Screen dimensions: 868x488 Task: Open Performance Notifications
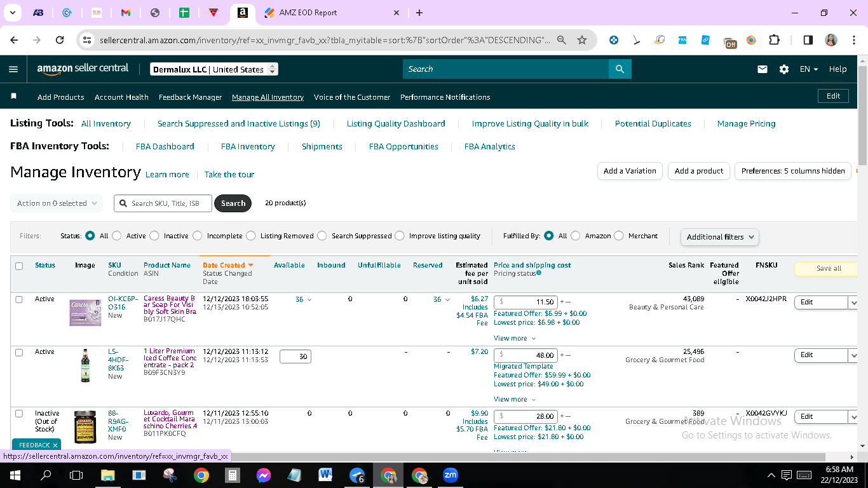tap(445, 97)
